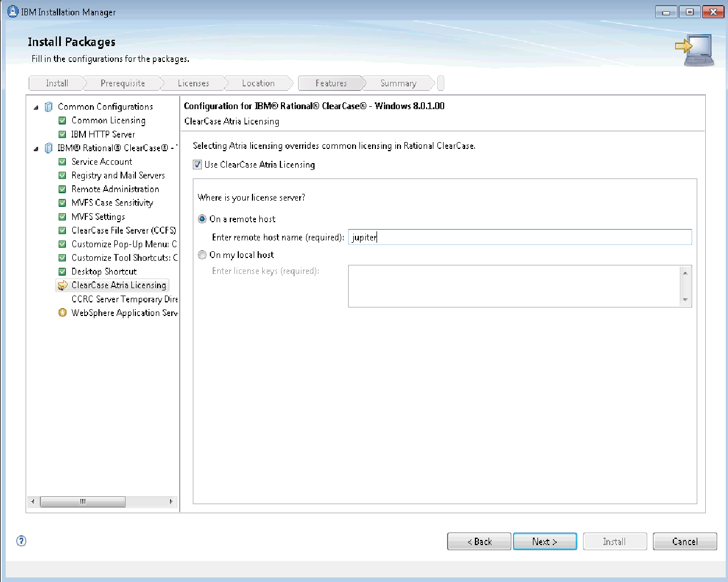Go to the Install wizard step
This screenshot has width=728, height=582.
(x=57, y=84)
